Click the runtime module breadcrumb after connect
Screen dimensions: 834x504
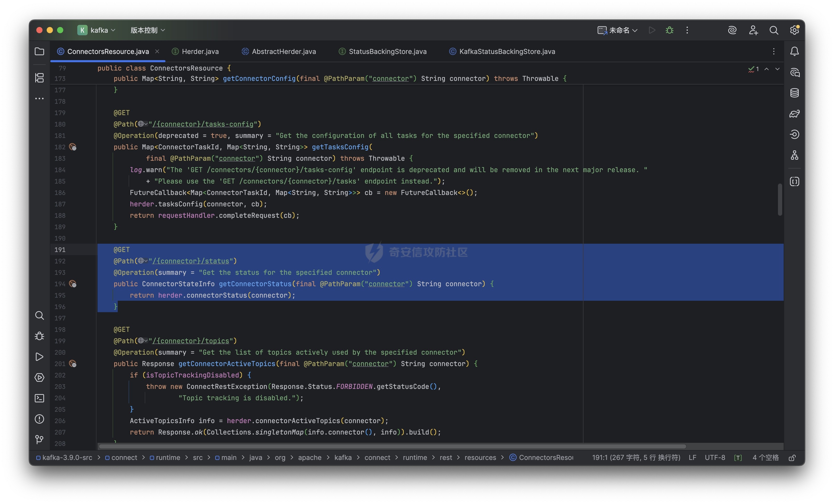click(x=165, y=458)
